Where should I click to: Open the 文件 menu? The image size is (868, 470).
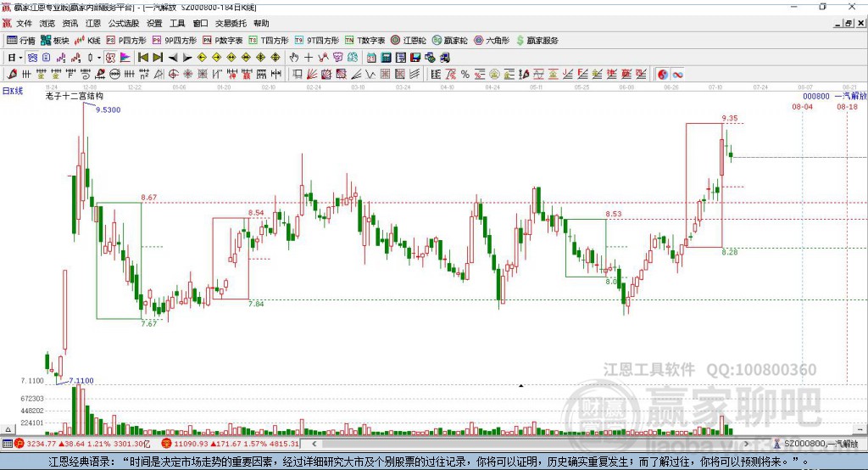[x=24, y=23]
